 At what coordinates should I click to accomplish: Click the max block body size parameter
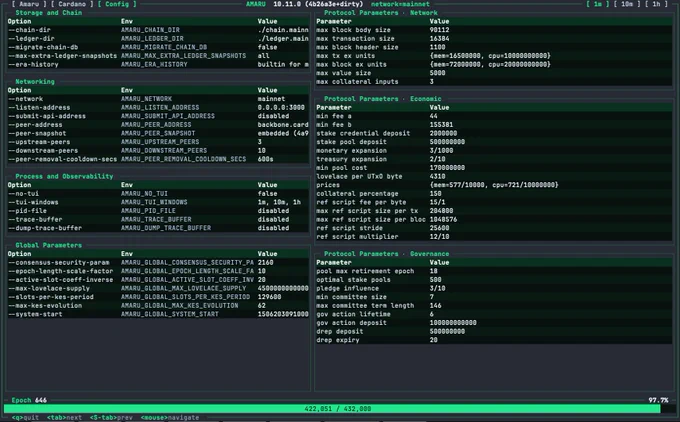tap(353, 30)
